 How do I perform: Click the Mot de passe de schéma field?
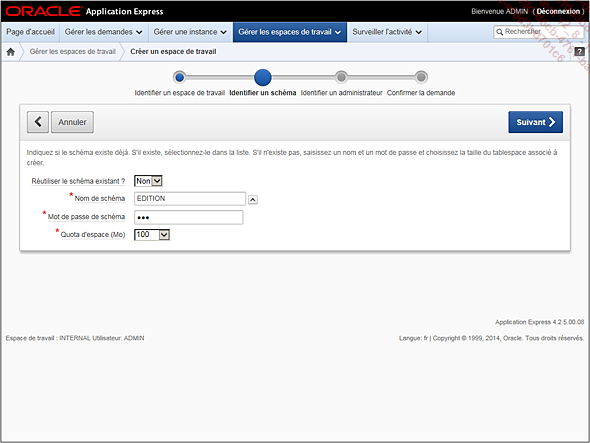[x=189, y=217]
